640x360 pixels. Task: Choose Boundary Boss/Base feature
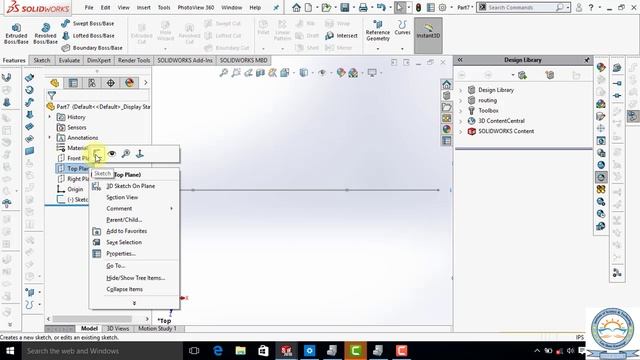pyautogui.click(x=92, y=48)
